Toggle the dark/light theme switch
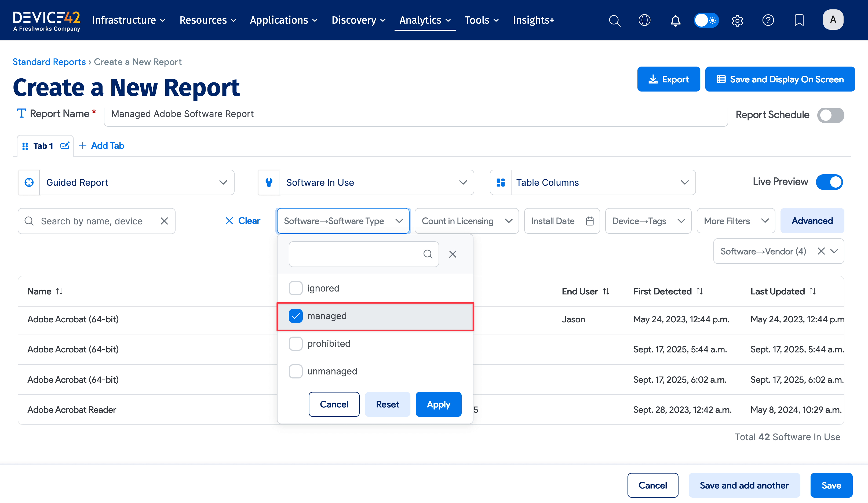Image resolution: width=868 pixels, height=503 pixels. (x=706, y=20)
